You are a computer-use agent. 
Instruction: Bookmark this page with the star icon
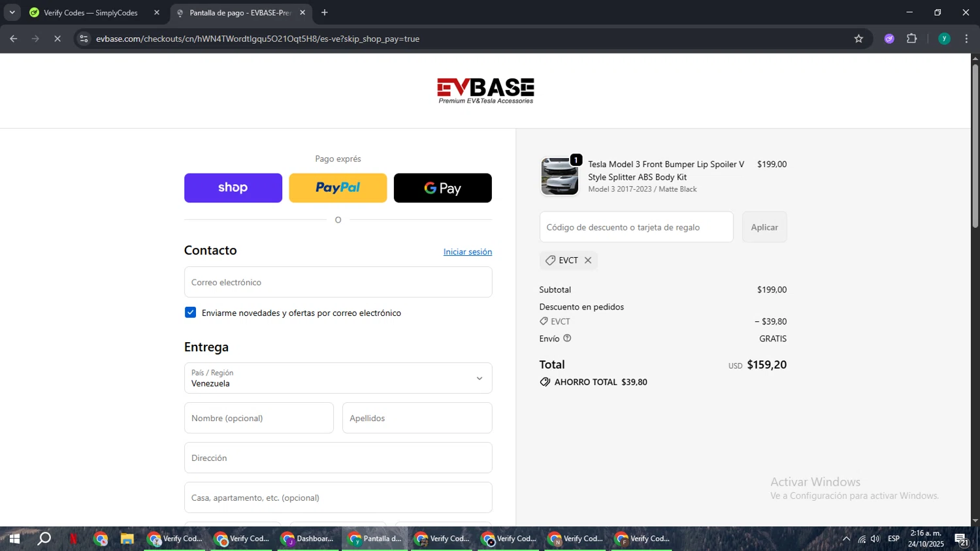pyautogui.click(x=858, y=39)
